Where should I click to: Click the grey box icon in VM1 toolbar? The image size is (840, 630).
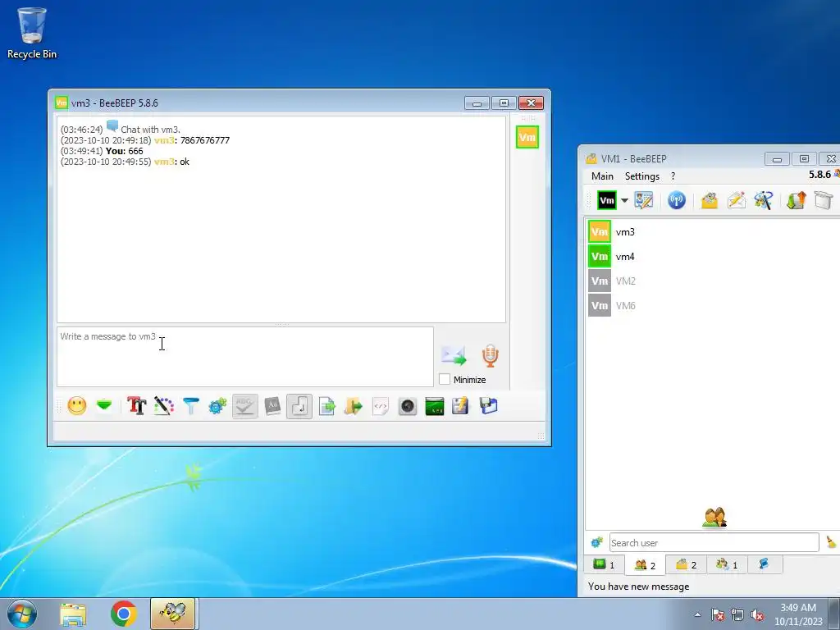coord(824,201)
